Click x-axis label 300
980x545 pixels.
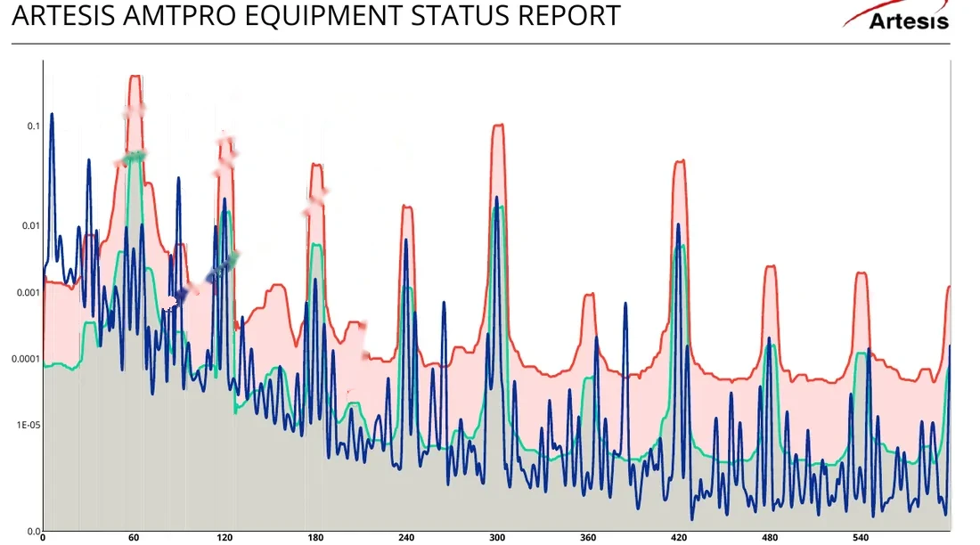[497, 538]
